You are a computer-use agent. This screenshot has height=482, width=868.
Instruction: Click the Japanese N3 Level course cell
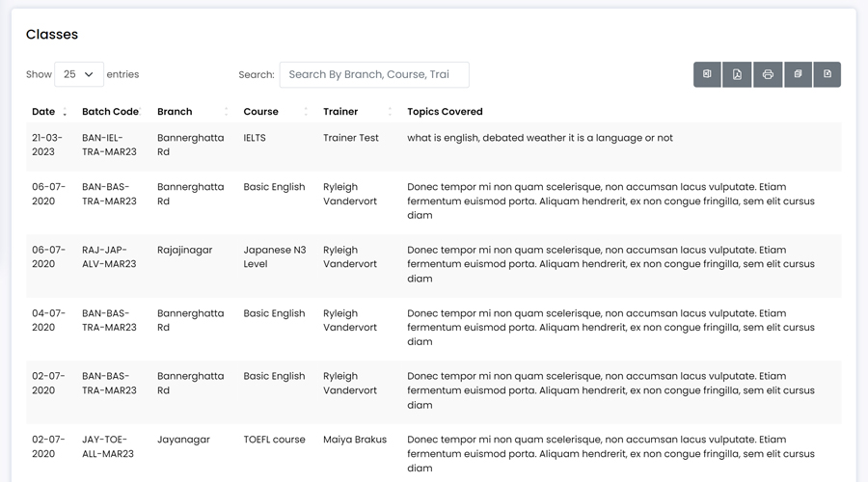(275, 256)
